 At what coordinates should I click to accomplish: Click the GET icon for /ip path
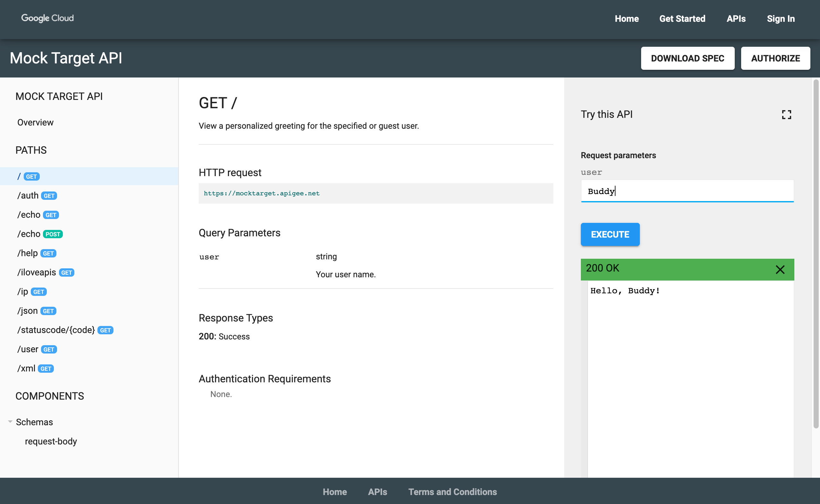coord(38,291)
